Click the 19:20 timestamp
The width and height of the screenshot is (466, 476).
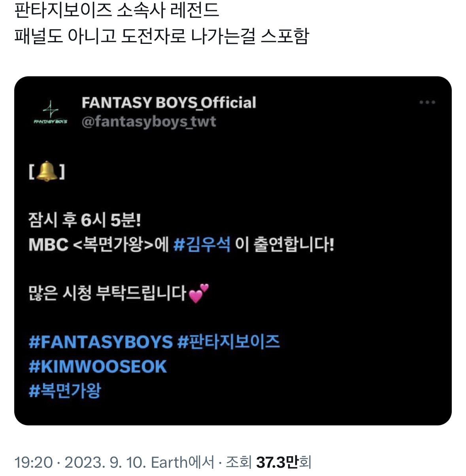(34, 462)
